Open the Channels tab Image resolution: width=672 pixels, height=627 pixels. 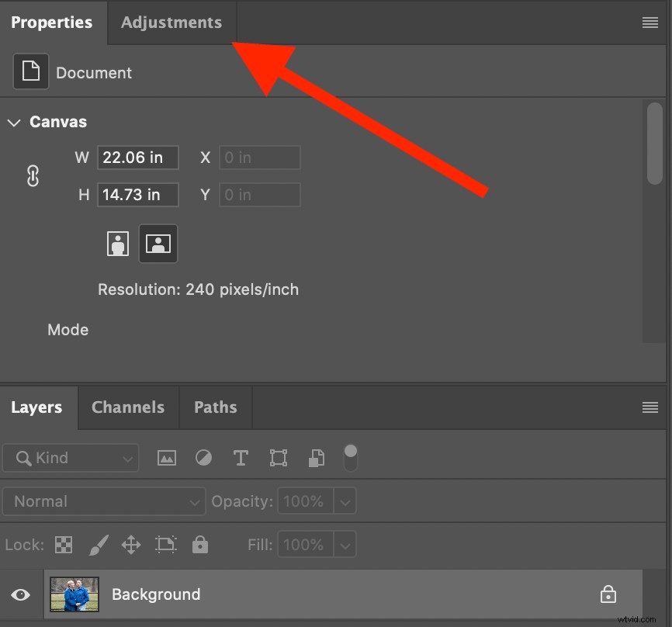[127, 407]
